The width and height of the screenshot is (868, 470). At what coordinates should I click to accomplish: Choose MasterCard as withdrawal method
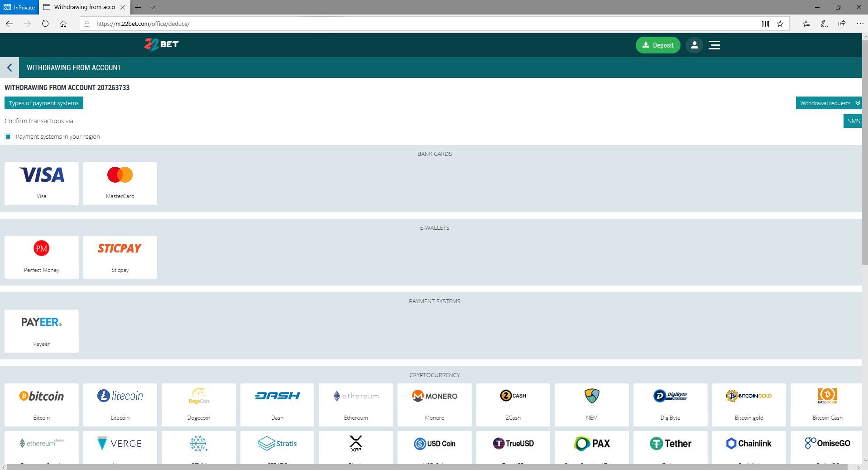click(120, 184)
